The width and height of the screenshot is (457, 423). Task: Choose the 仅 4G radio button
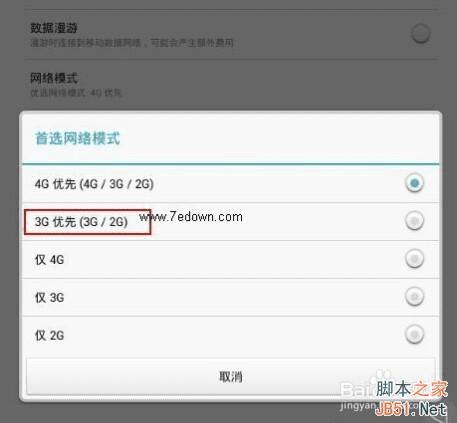[414, 259]
